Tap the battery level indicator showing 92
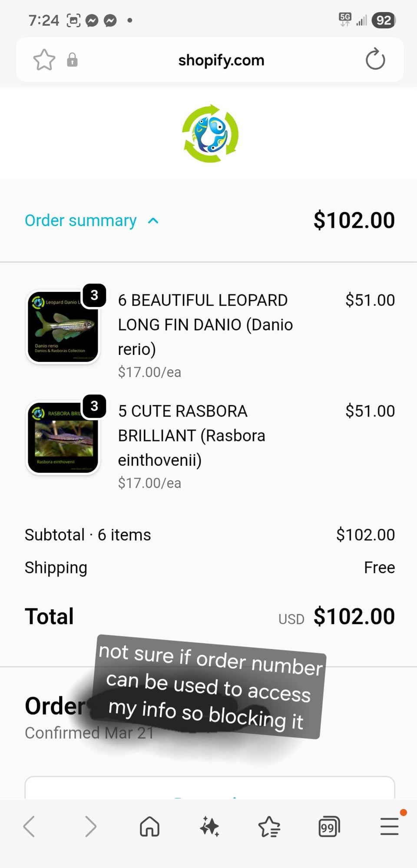417x868 pixels. [384, 20]
